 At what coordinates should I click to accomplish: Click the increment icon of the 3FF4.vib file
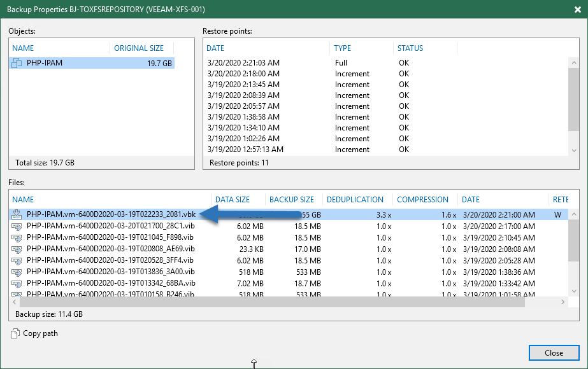pyautogui.click(x=17, y=260)
